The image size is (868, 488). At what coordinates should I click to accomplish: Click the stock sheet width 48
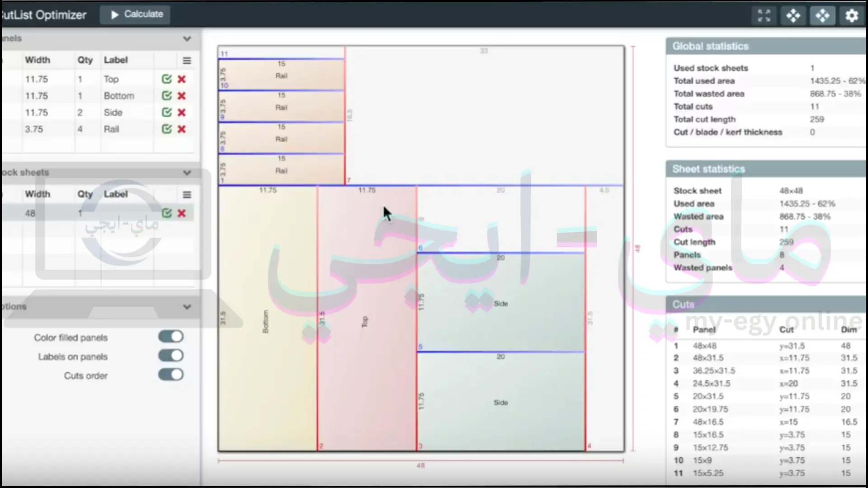30,213
